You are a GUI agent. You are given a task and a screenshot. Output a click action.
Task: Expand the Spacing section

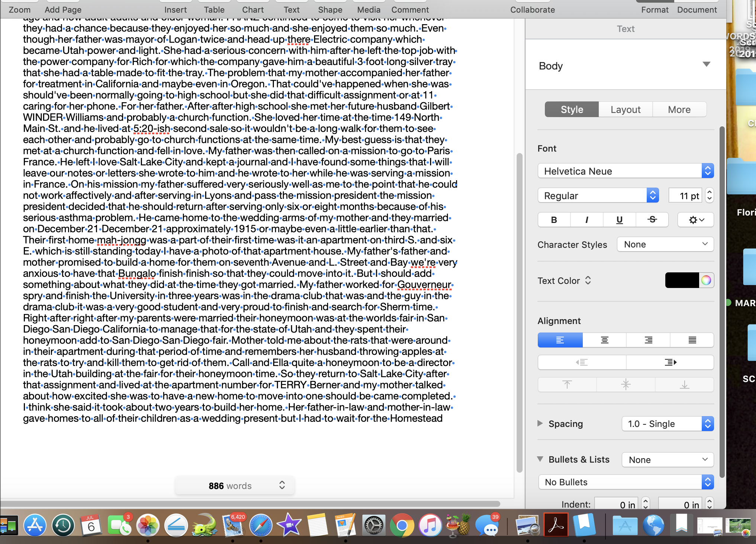(540, 424)
